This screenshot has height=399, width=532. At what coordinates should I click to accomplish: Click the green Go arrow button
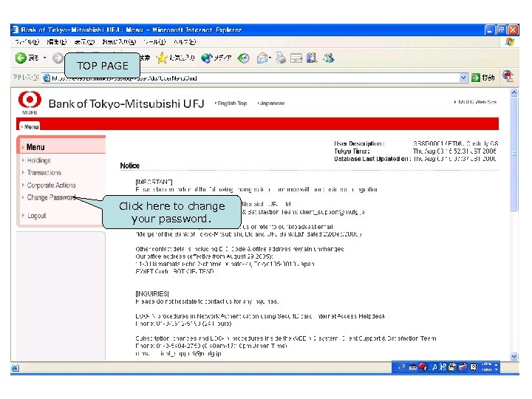[x=476, y=78]
